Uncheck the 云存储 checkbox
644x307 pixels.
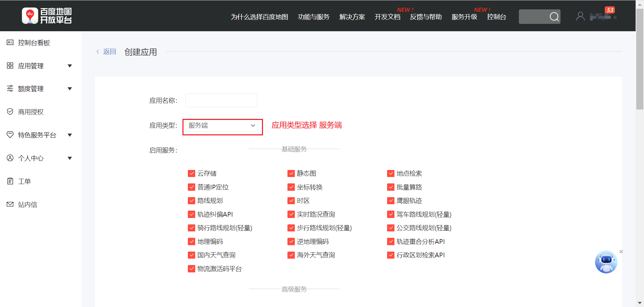point(192,173)
